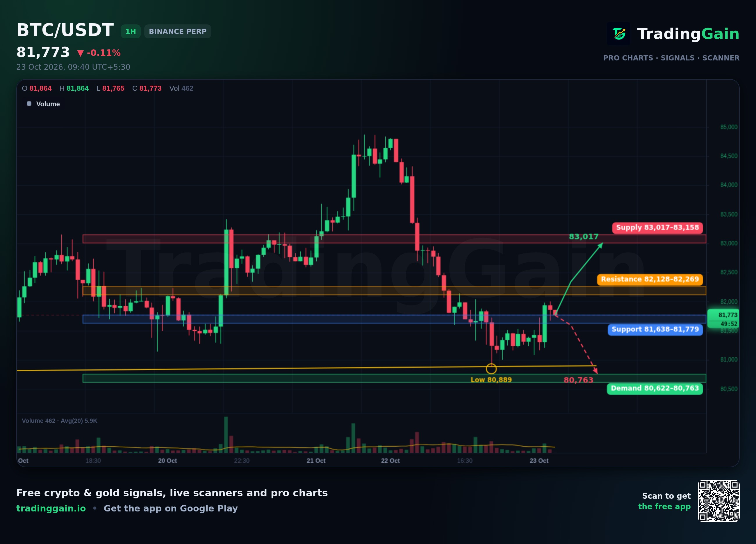Click the Volume legend square marker
Viewport: 756px width, 544px height.
(x=29, y=104)
